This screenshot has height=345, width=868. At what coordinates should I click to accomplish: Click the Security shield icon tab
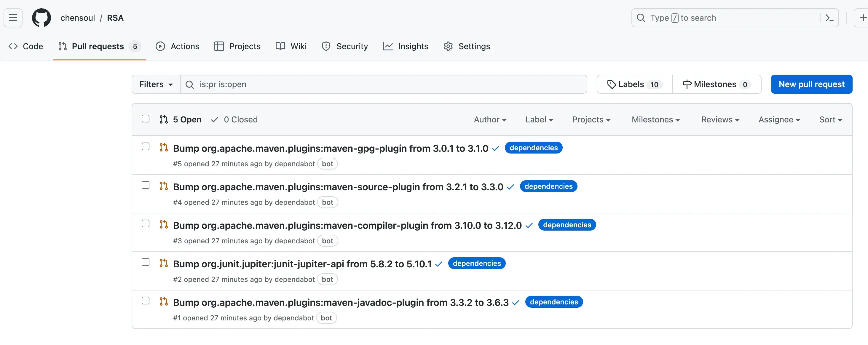click(345, 47)
